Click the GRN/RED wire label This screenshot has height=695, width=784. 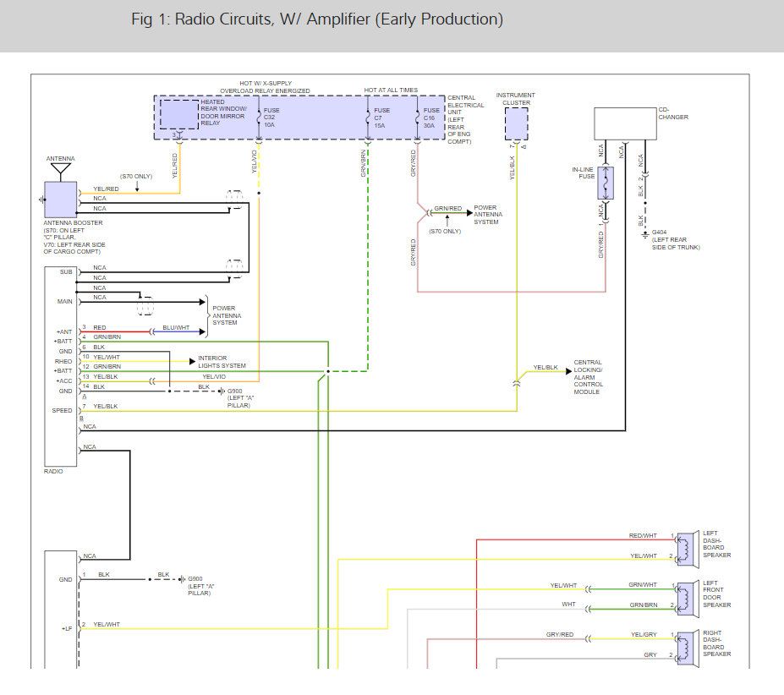[448, 208]
